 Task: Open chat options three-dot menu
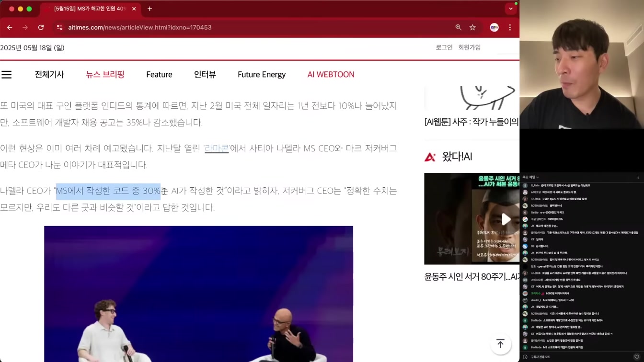coord(638,177)
